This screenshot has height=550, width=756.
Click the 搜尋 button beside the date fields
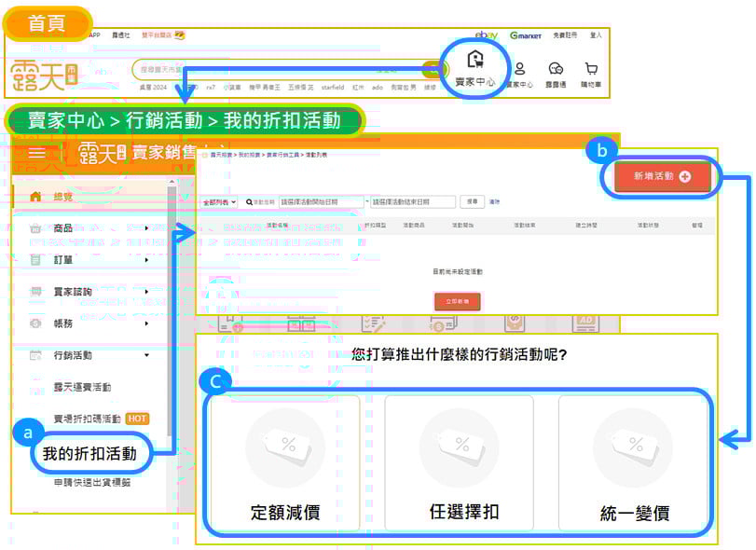click(473, 201)
